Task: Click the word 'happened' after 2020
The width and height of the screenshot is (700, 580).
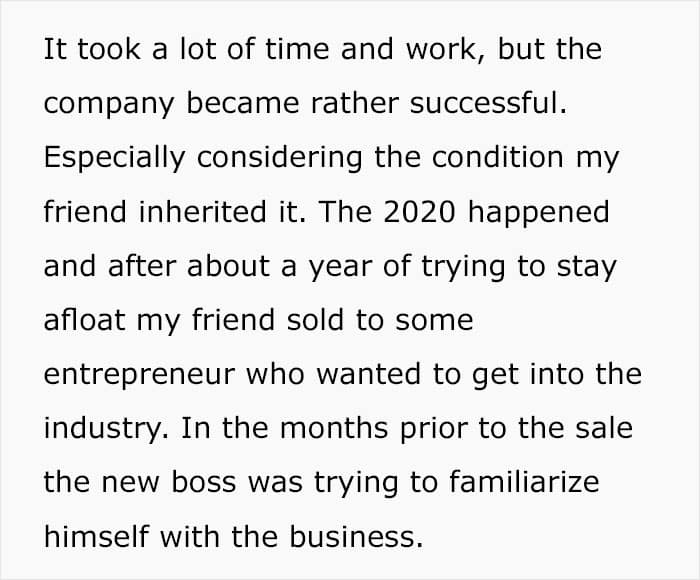Action: pos(538,213)
